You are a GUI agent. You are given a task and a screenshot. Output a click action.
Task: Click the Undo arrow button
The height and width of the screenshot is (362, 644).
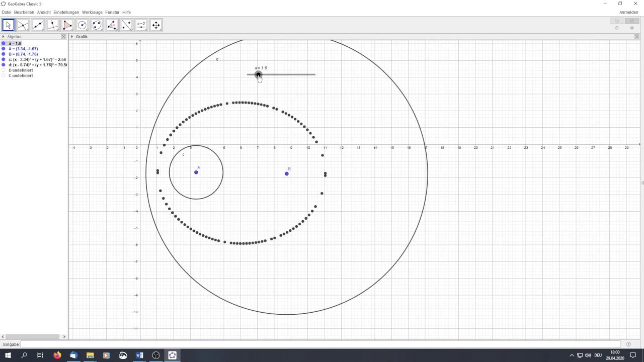[x=617, y=21]
